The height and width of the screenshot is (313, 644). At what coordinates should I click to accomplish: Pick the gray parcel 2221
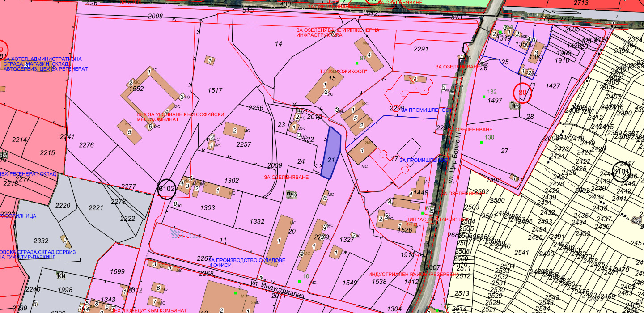(x=96, y=208)
